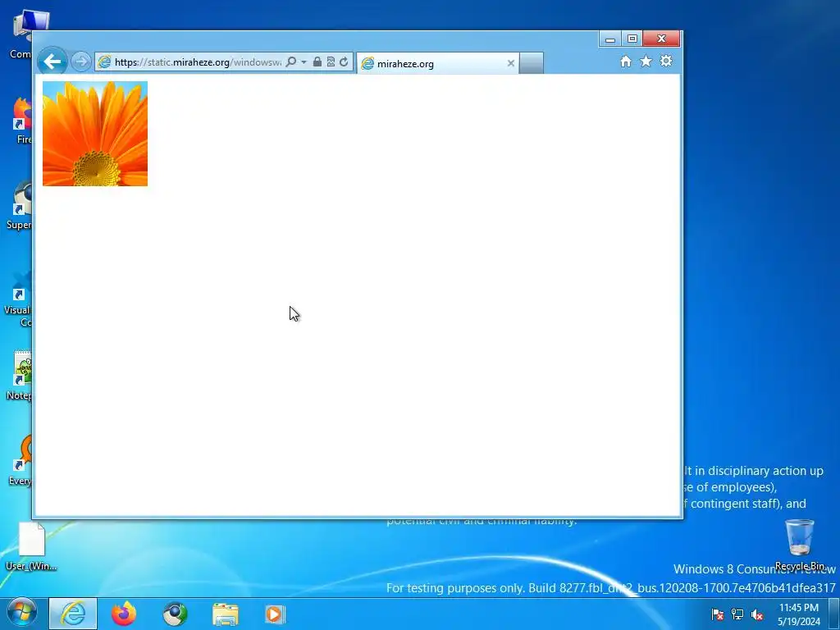
Task: Open a new tab with blank tab button
Action: (x=532, y=63)
